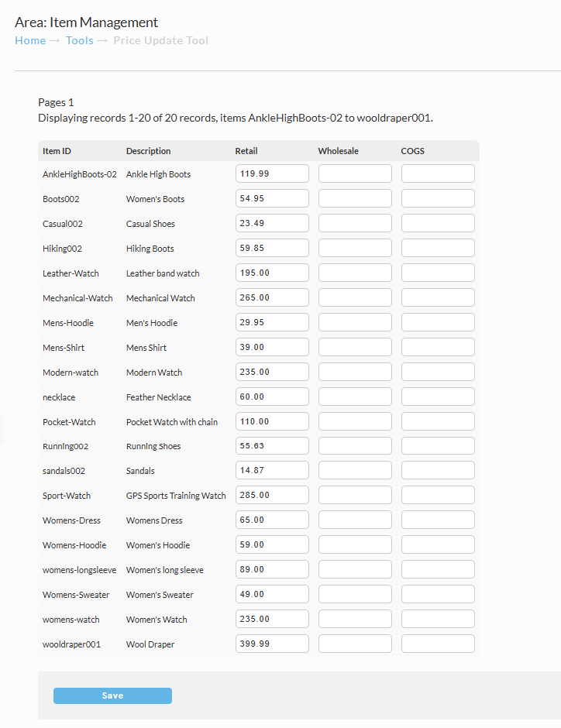Edit Retail price for Men's Hoodie
561x728 pixels.
[272, 322]
